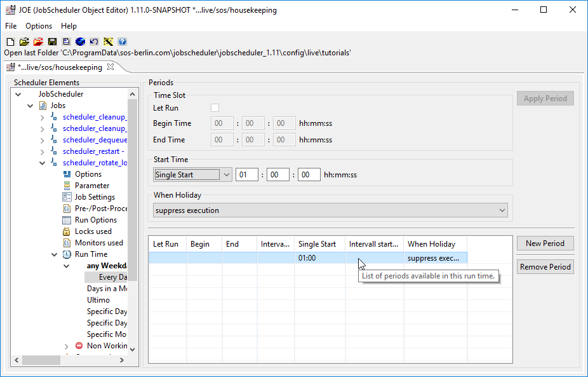588x377 pixels.
Task: Click the Let Run column header
Action: tap(168, 244)
